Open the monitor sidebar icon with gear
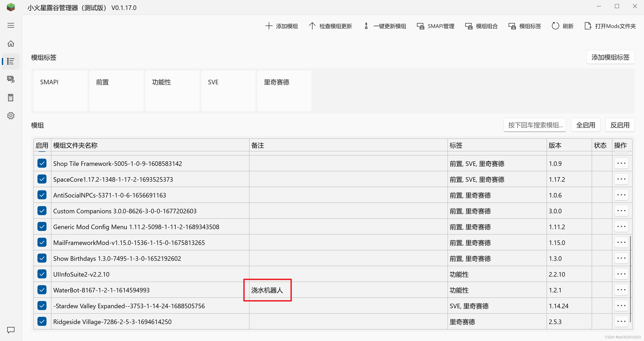 (11, 79)
